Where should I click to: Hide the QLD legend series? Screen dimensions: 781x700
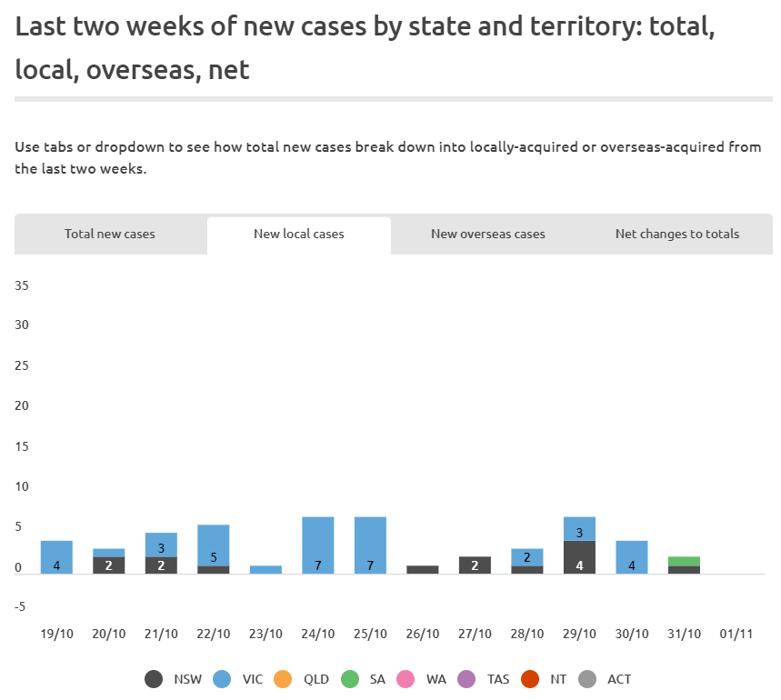point(282,678)
